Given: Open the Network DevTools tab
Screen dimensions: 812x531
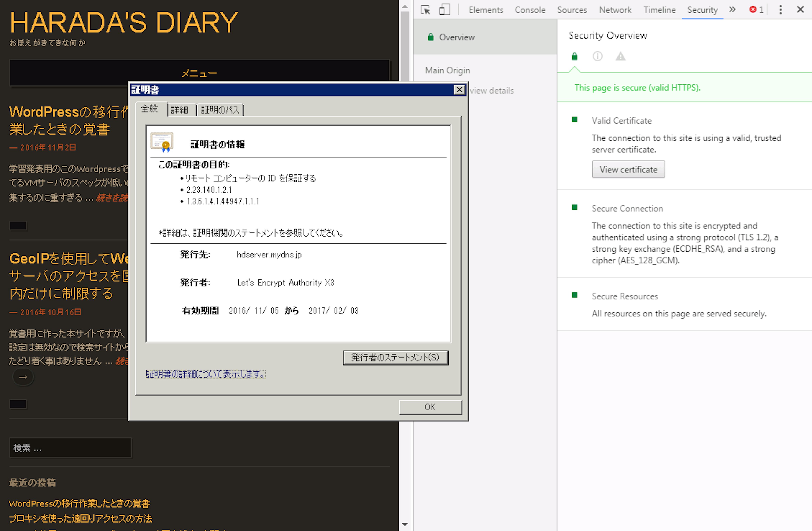Looking at the screenshot, I should tap(615, 10).
